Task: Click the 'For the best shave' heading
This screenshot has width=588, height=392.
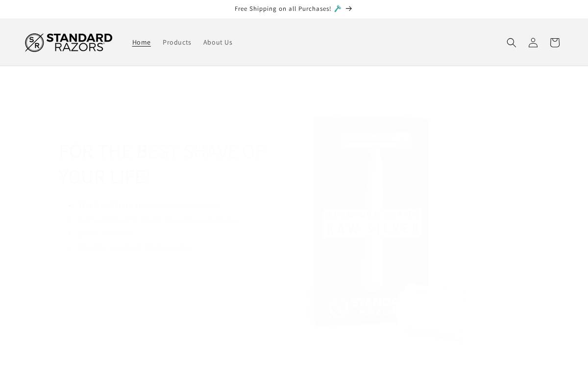Action: coord(162,164)
